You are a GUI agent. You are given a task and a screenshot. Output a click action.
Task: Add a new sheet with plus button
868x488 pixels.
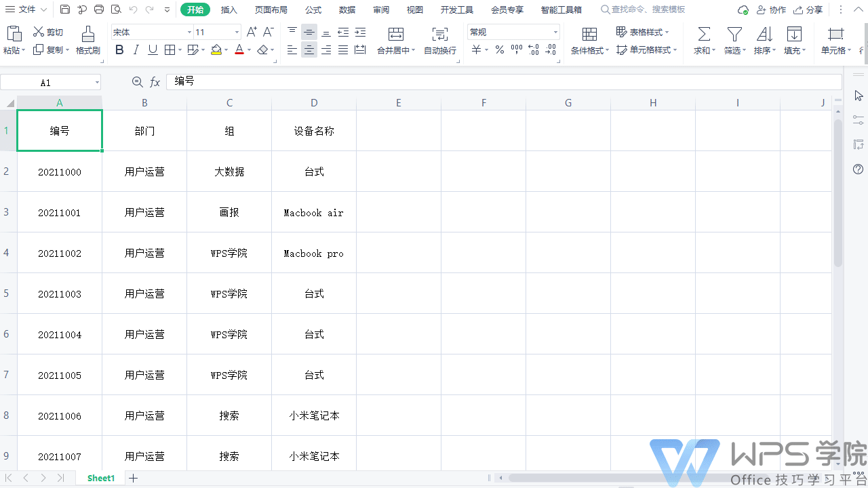(x=134, y=478)
